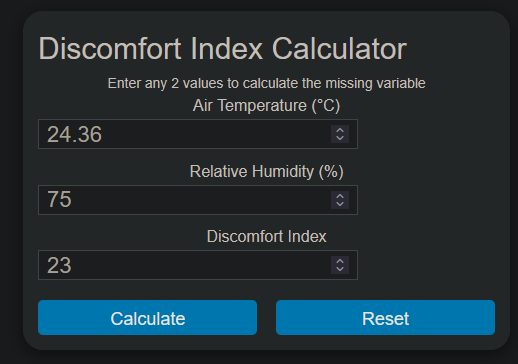Image resolution: width=518 pixels, height=364 pixels.
Task: Decrease Air Temperature with down arrow
Action: 340,138
